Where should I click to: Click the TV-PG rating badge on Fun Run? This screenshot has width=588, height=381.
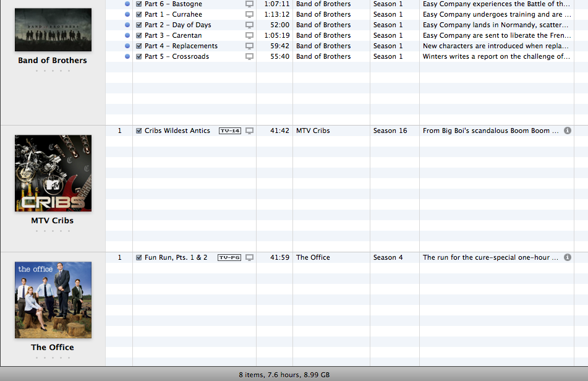coord(229,258)
